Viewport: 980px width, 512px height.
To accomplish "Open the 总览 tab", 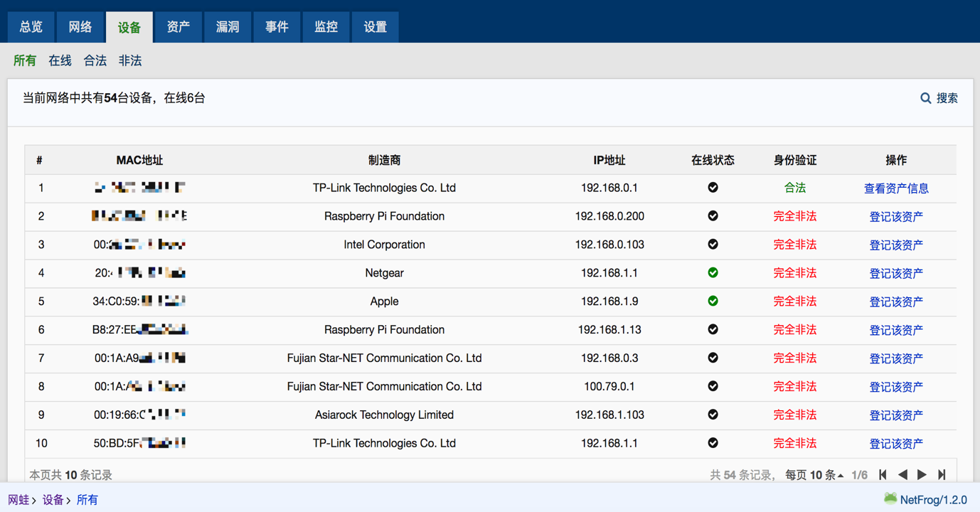I will (x=31, y=27).
